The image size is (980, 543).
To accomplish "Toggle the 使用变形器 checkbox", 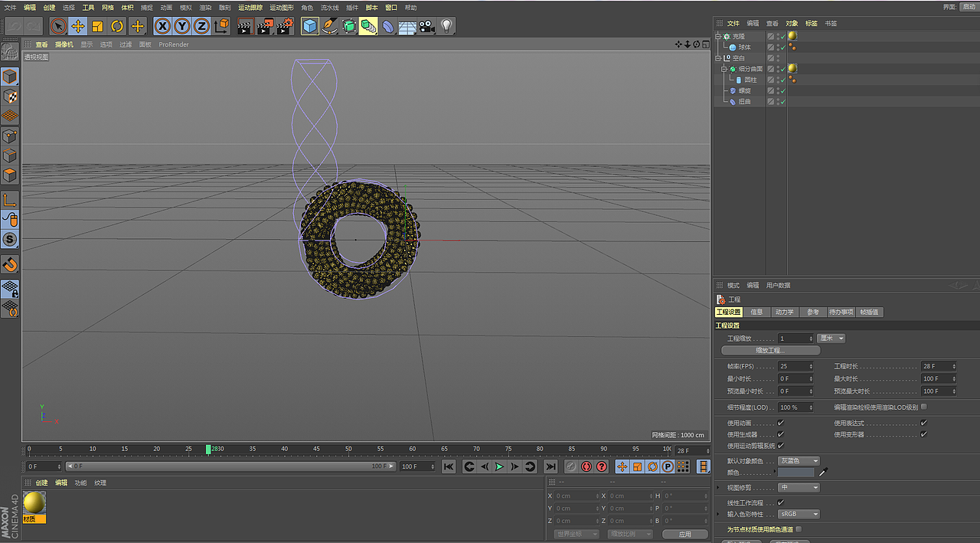I will pos(924,434).
